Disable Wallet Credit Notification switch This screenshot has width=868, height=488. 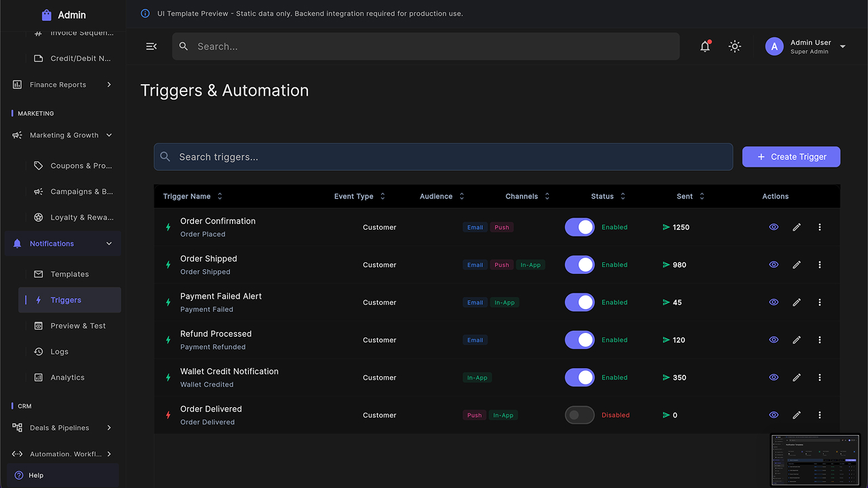(580, 378)
